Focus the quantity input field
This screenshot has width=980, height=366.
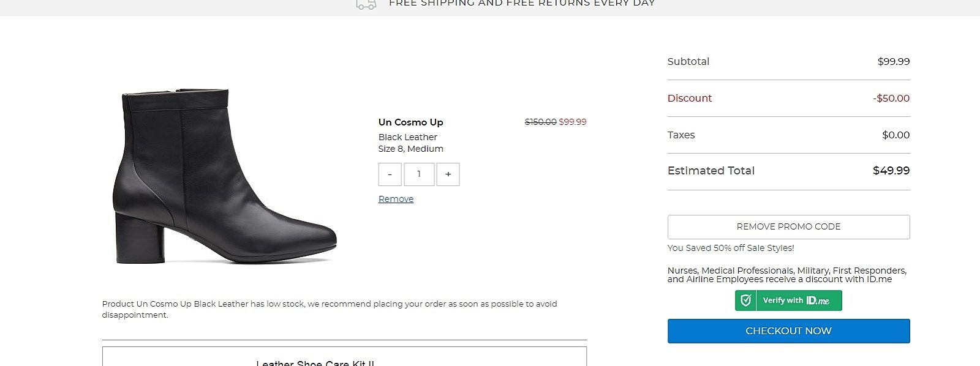419,174
